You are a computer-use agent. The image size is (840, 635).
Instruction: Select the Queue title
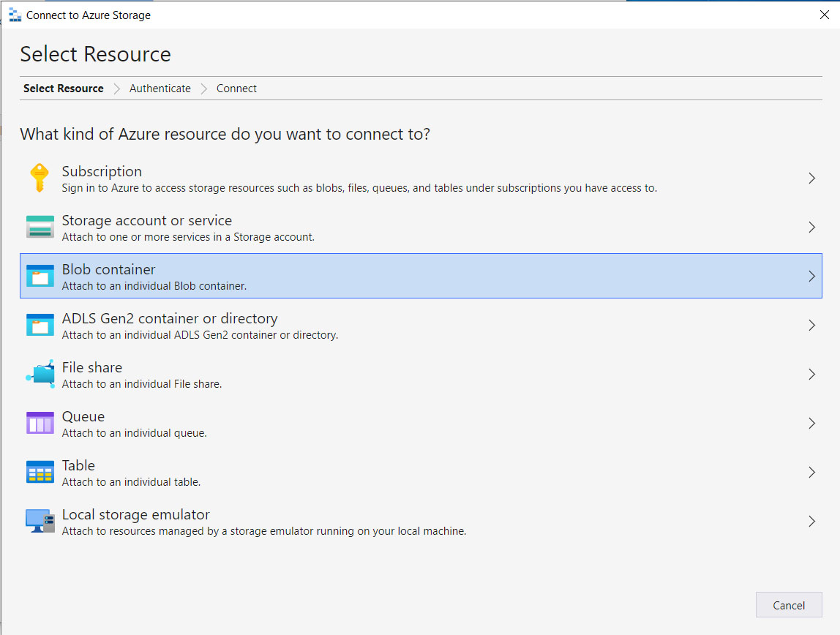pos(83,416)
